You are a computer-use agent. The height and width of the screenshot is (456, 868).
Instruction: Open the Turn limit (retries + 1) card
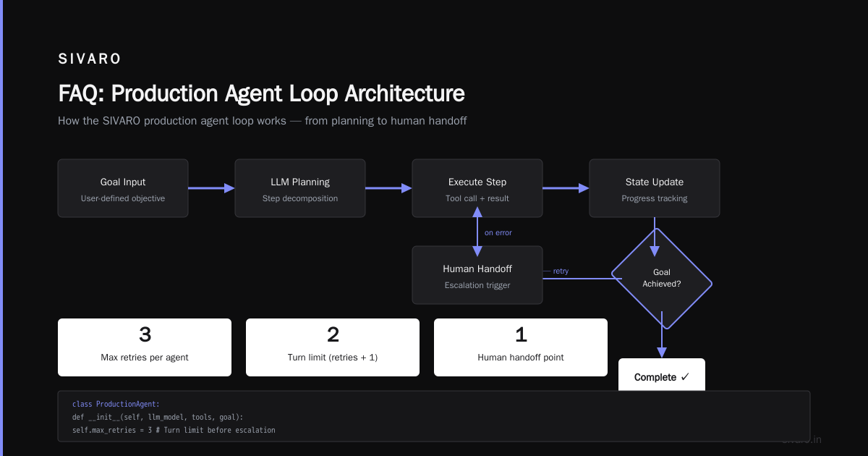point(333,347)
